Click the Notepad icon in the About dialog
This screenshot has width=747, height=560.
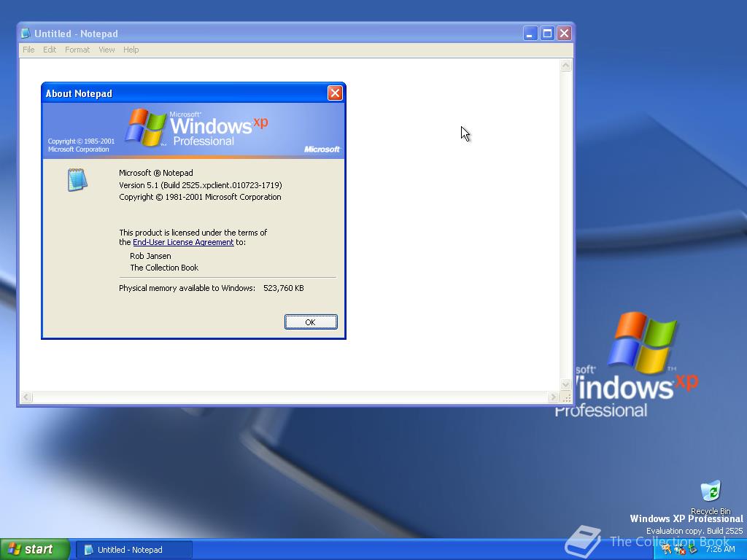(77, 180)
